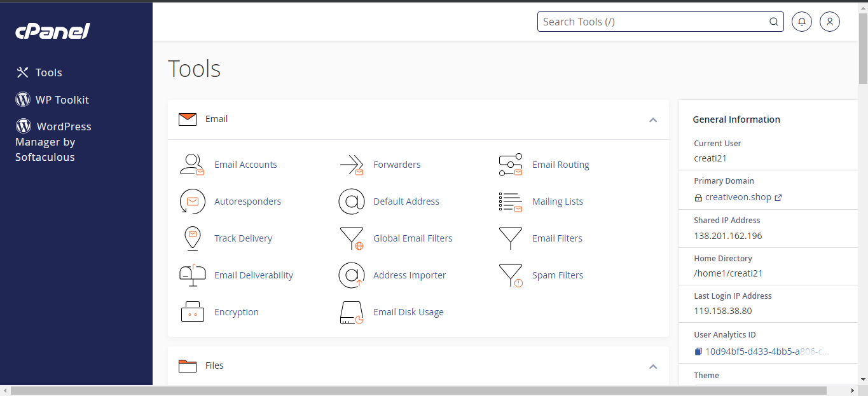Open the Email Accounts icon

[x=192, y=165]
